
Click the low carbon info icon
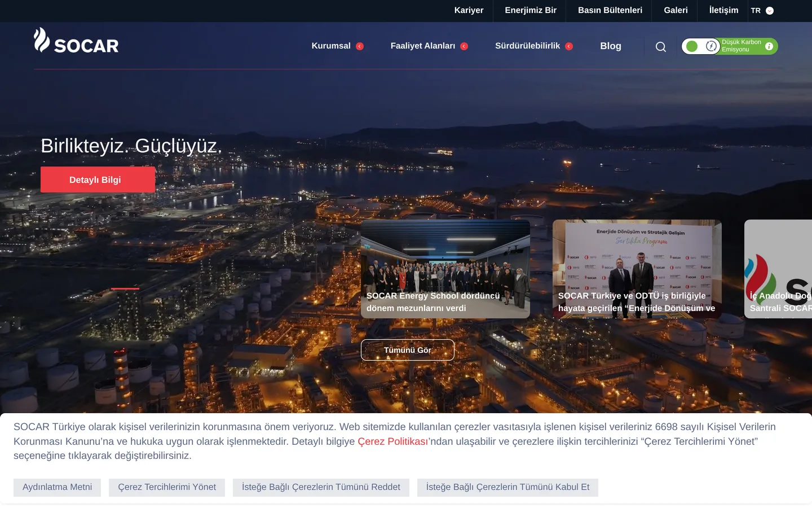click(769, 46)
